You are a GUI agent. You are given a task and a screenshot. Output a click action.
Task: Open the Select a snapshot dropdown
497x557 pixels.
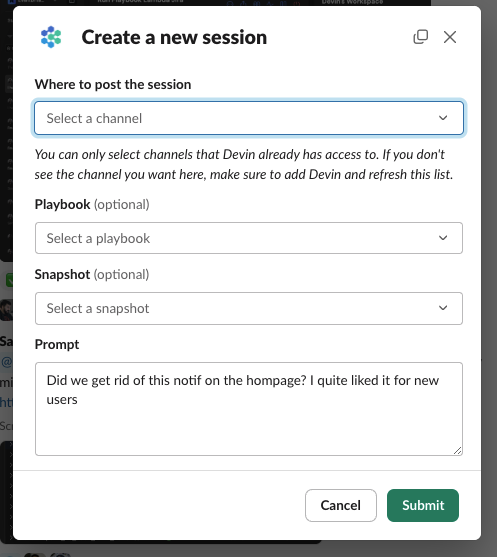(x=249, y=308)
